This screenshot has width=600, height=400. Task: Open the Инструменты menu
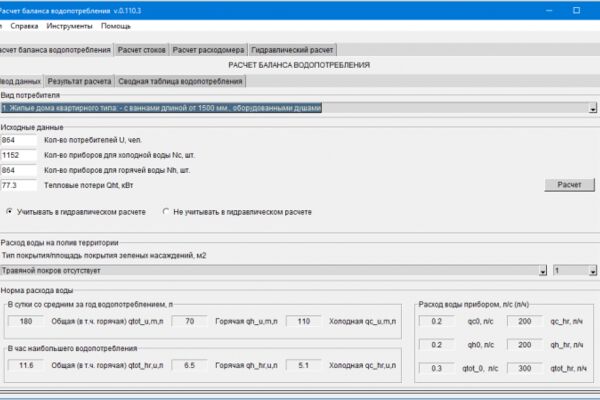tap(69, 26)
